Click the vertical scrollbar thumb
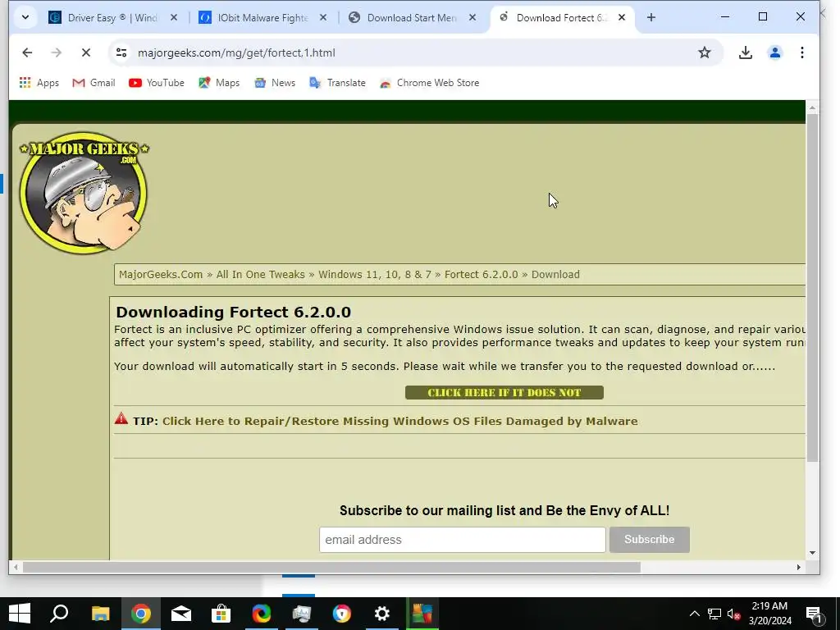The width and height of the screenshot is (840, 630). [812, 287]
